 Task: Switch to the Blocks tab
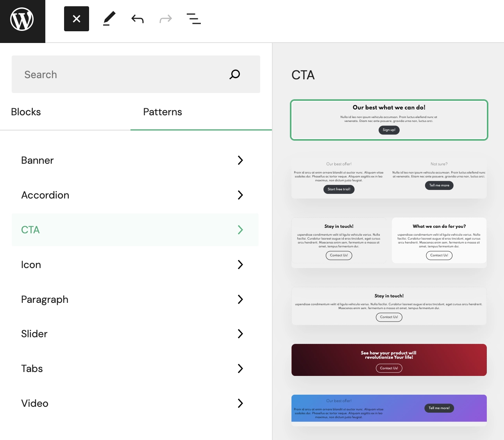coord(26,112)
